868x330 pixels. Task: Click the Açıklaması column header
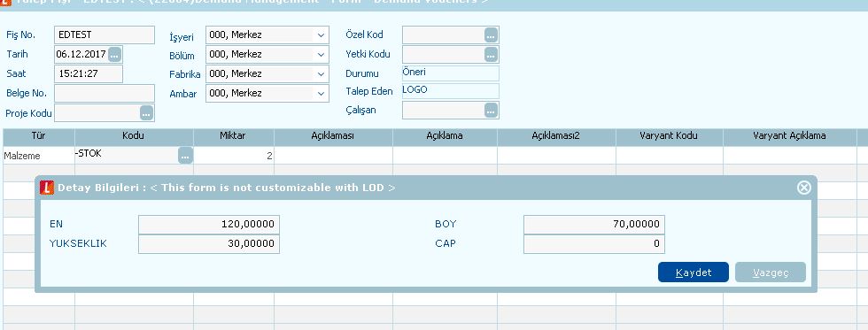pos(333,136)
